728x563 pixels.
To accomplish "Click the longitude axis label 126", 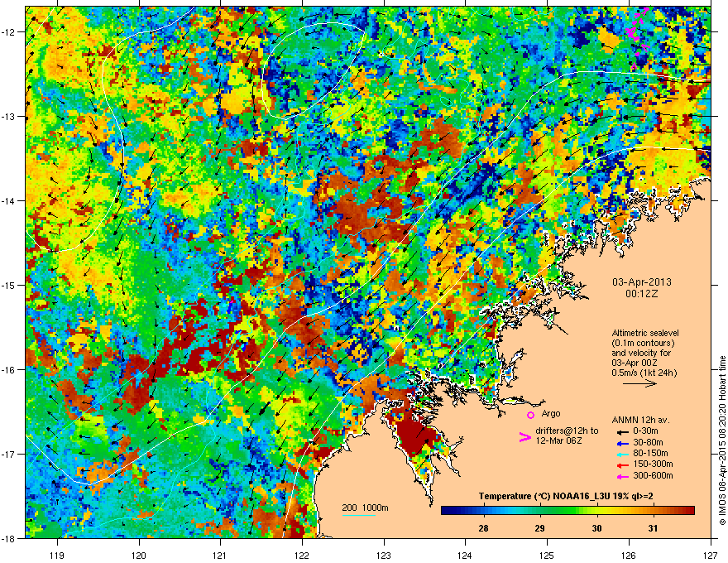I will point(629,555).
